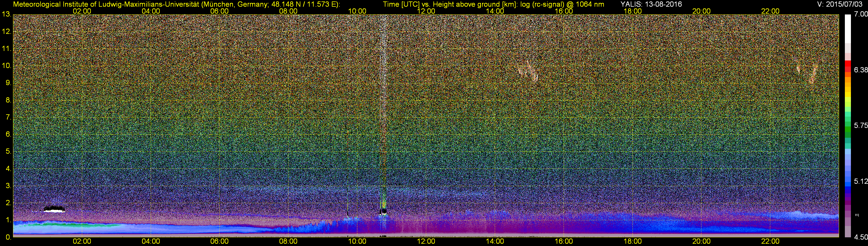Click the 4. km height axis label

(x=8, y=169)
